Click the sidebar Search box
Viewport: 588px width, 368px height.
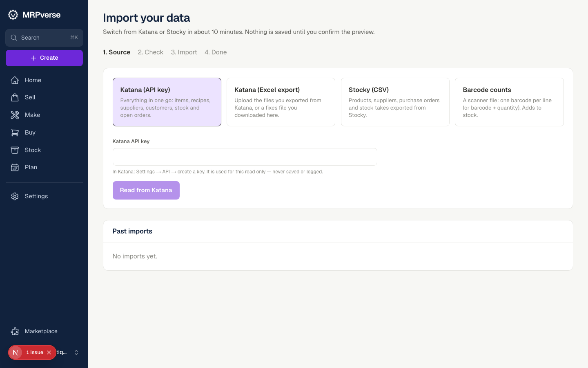[x=44, y=38]
